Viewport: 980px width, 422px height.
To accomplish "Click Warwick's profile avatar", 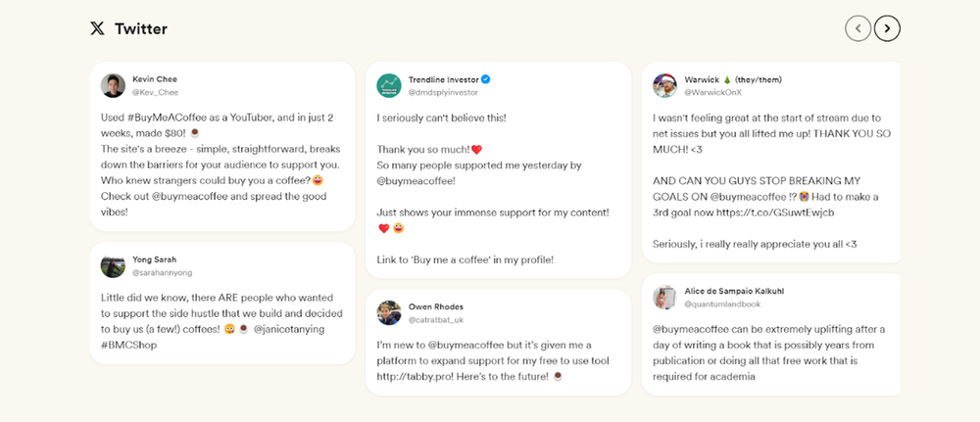I will click(x=665, y=85).
